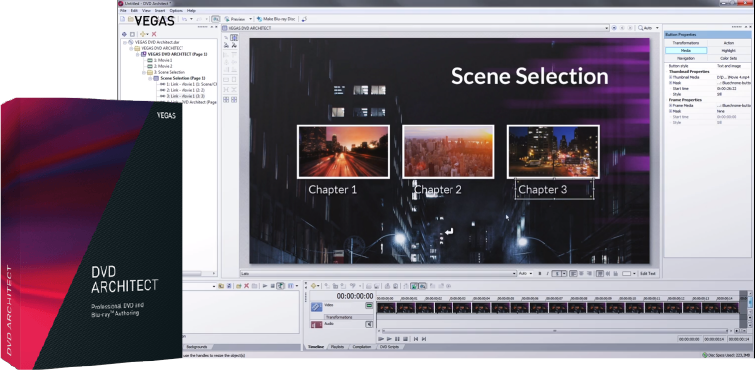Screen dimensions: 755x370
Task: Click Go to End under the timeline
Action: (424, 339)
